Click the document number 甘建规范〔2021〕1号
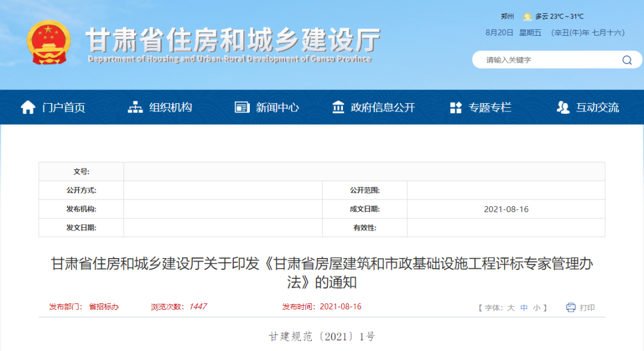The width and height of the screenshot is (644, 351). pos(322,337)
